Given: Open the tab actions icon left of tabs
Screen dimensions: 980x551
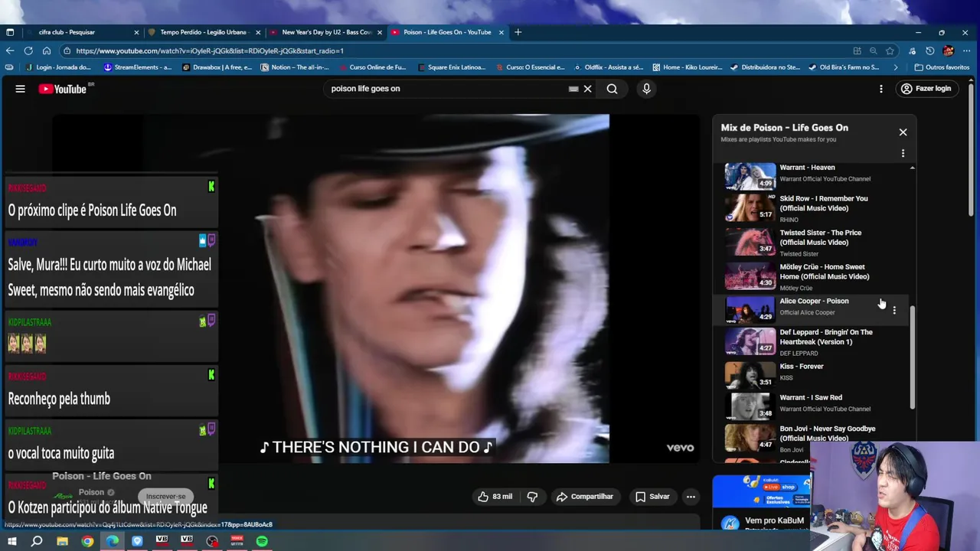Looking at the screenshot, I should 10,32.
